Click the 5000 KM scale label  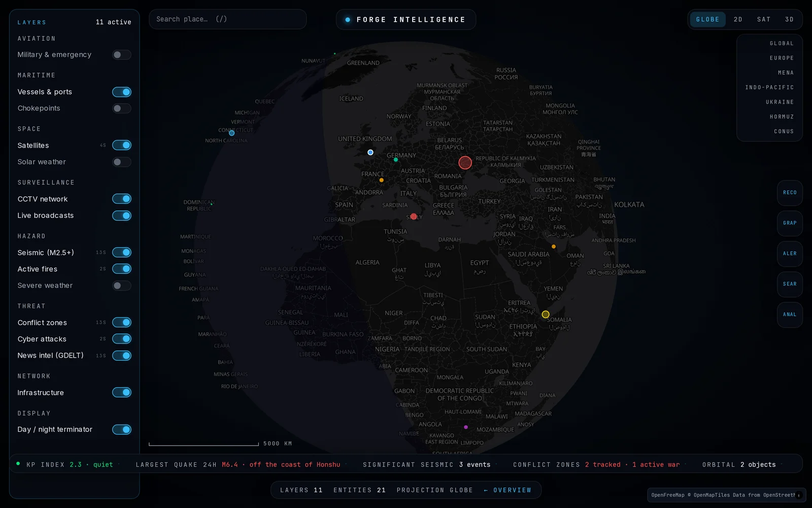coord(278,444)
